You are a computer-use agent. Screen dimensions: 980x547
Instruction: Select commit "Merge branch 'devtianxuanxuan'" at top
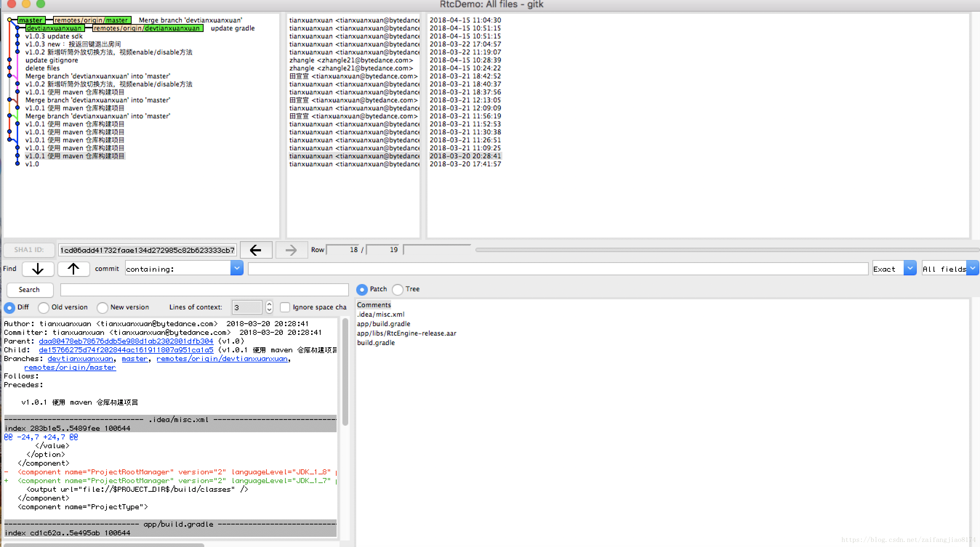[x=190, y=20]
